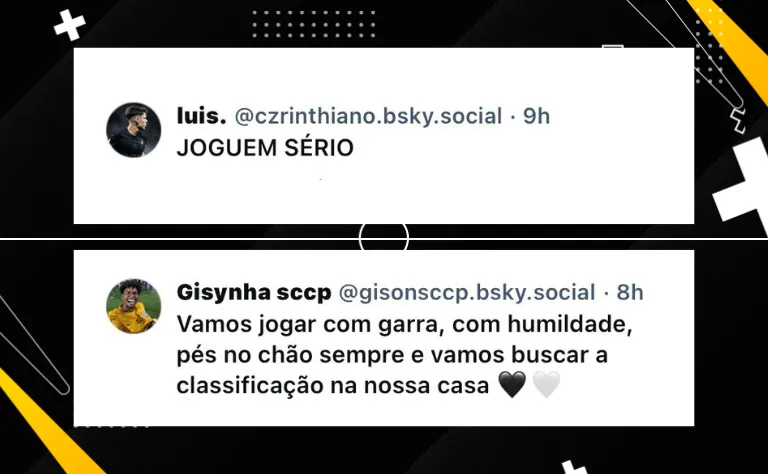Viewport: 768px width, 474px height.
Task: Click the center circle graphic between posts
Action: tap(384, 238)
